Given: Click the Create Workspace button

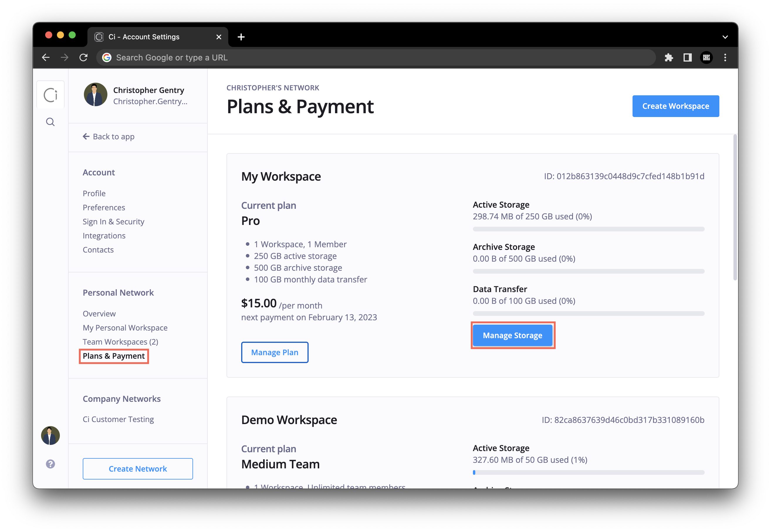Looking at the screenshot, I should pos(676,106).
